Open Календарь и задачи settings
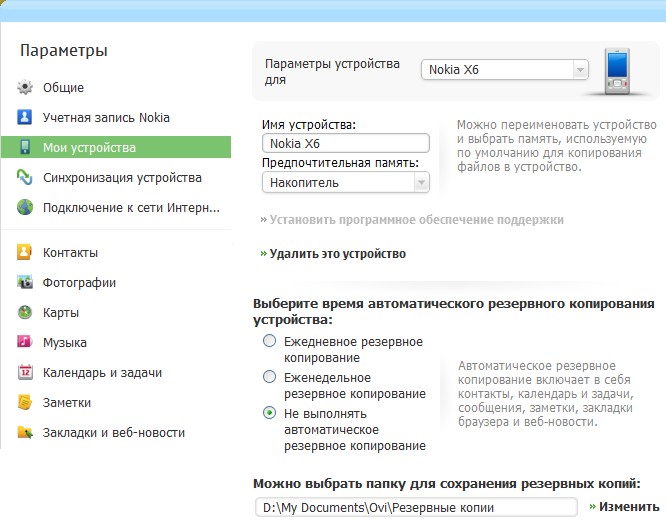Screen dimensions: 666x522 click(102, 373)
